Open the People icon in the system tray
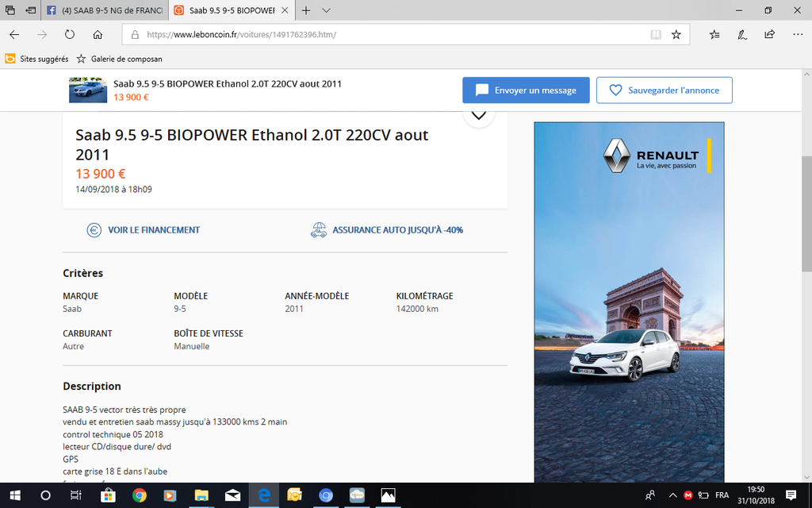Viewport: 812px width, 508px height. (x=650, y=495)
